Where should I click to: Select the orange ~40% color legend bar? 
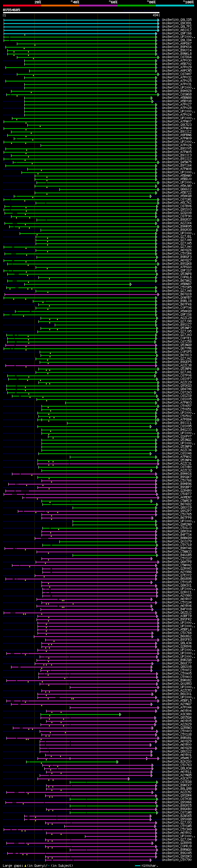(60, 6)
